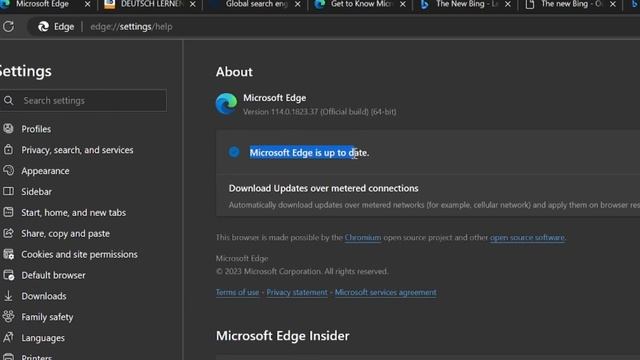Click the Start, home icon
The width and height of the screenshot is (640, 360).
pyautogui.click(x=8, y=212)
